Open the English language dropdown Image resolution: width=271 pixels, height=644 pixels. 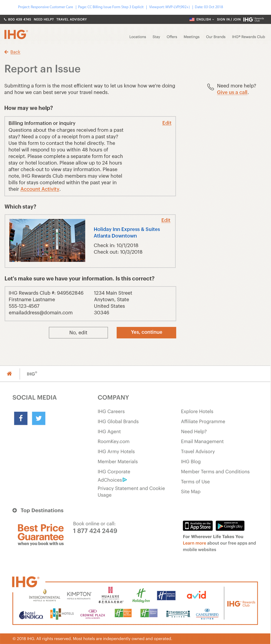[202, 19]
